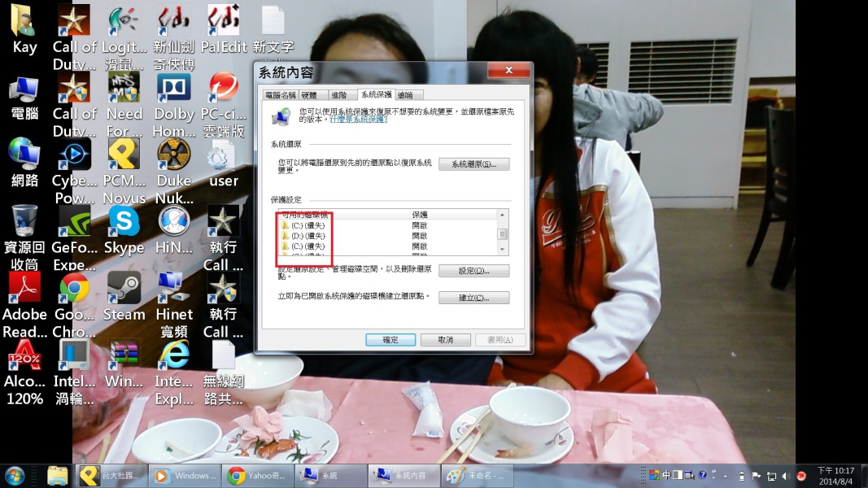Select the (D:) (遺失) drive row
The height and width of the screenshot is (488, 868).
pyautogui.click(x=386, y=236)
